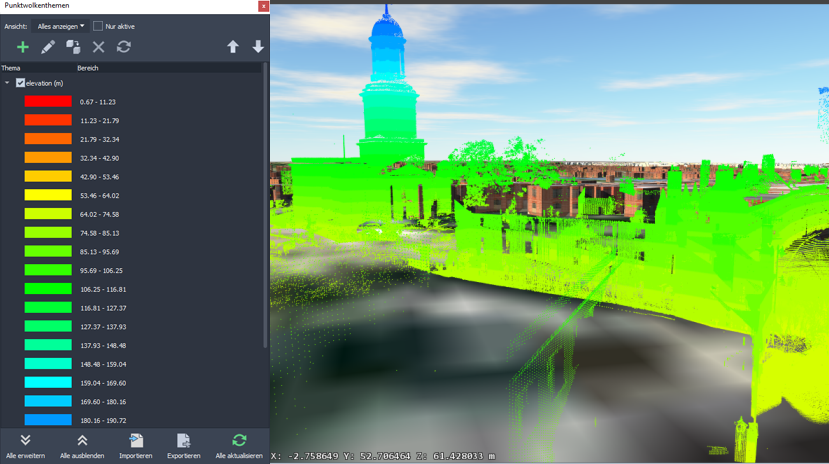Uncheck the elevation (m) theme checkbox

[20, 83]
